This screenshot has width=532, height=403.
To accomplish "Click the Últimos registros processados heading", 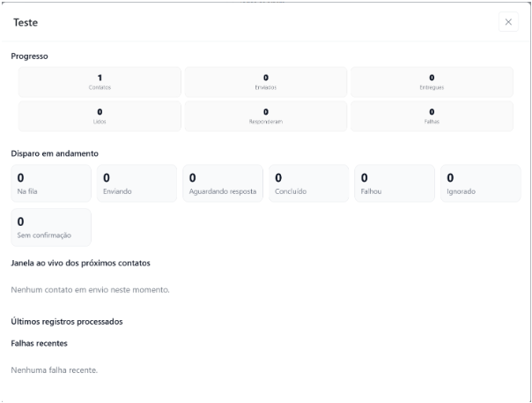I will point(67,322).
